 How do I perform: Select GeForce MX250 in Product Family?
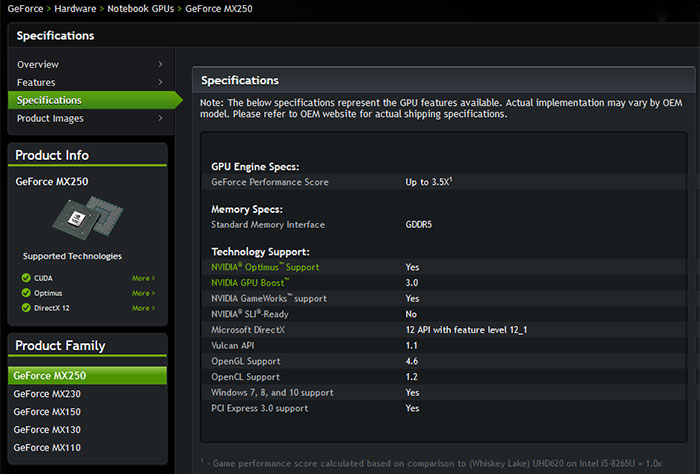[88, 375]
